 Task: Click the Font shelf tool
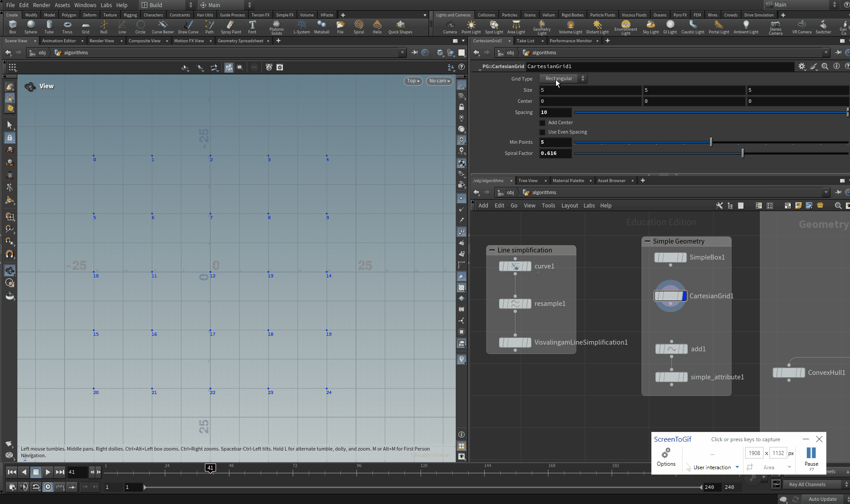pyautogui.click(x=252, y=27)
